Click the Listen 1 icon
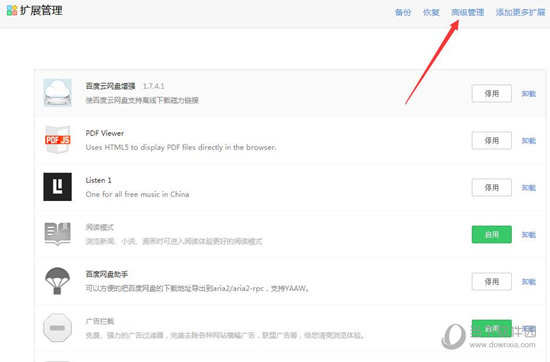The width and height of the screenshot is (550, 362). tap(58, 187)
